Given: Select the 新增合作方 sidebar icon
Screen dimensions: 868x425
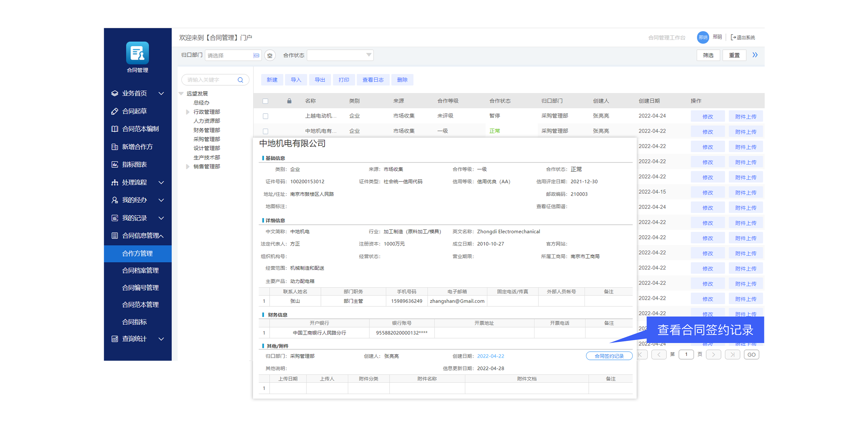Looking at the screenshot, I should click(x=114, y=147).
